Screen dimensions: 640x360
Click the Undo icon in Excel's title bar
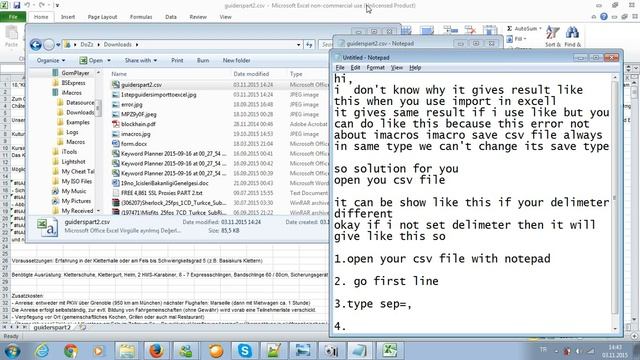27,5
